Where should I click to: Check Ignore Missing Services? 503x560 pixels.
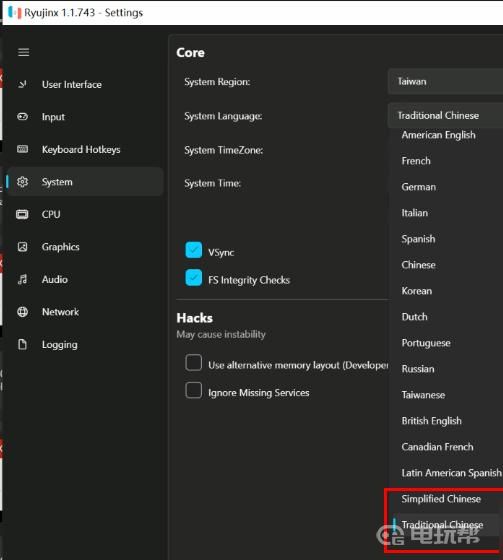coord(194,390)
